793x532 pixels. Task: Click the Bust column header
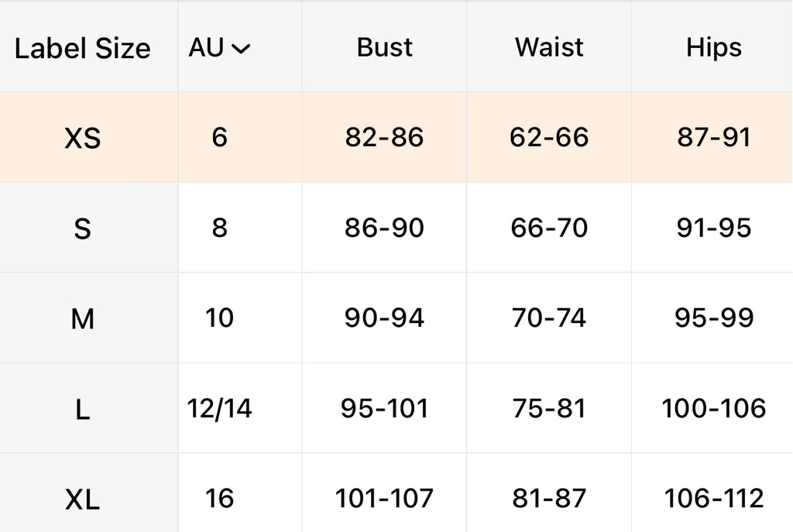click(x=385, y=48)
